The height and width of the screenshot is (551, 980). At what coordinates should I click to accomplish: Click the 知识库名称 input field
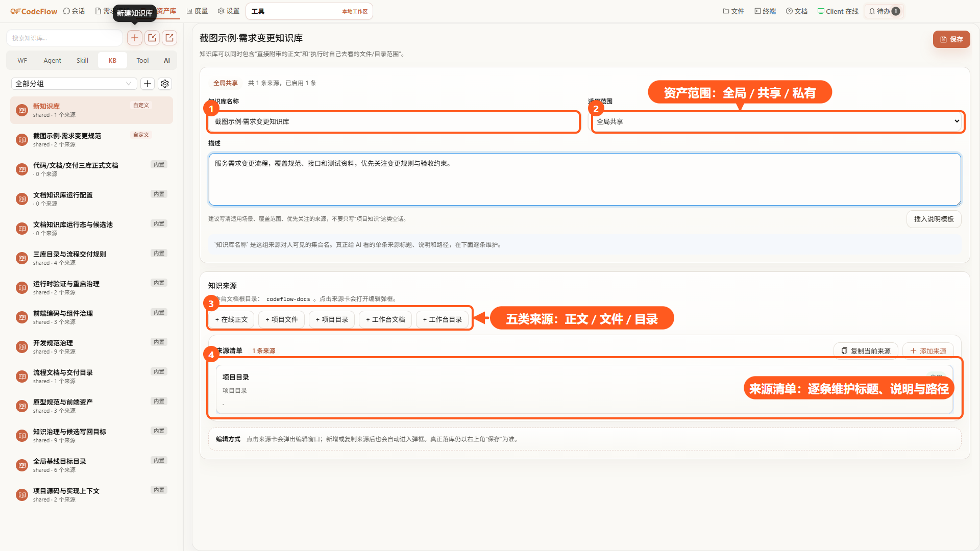tap(394, 121)
